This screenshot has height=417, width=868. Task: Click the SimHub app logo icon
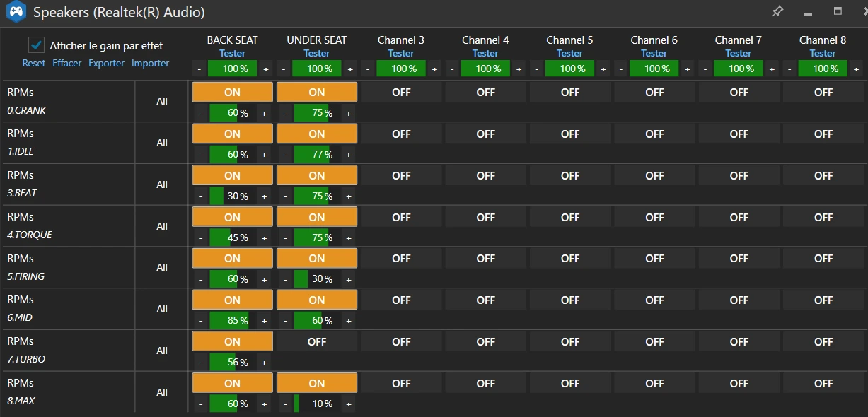click(15, 11)
